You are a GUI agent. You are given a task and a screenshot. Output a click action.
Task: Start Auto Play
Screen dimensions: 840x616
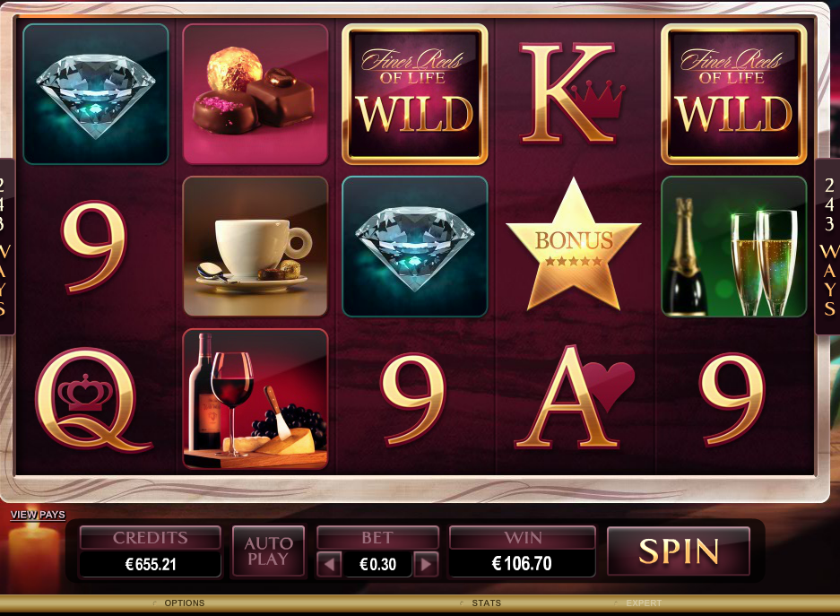point(268,551)
